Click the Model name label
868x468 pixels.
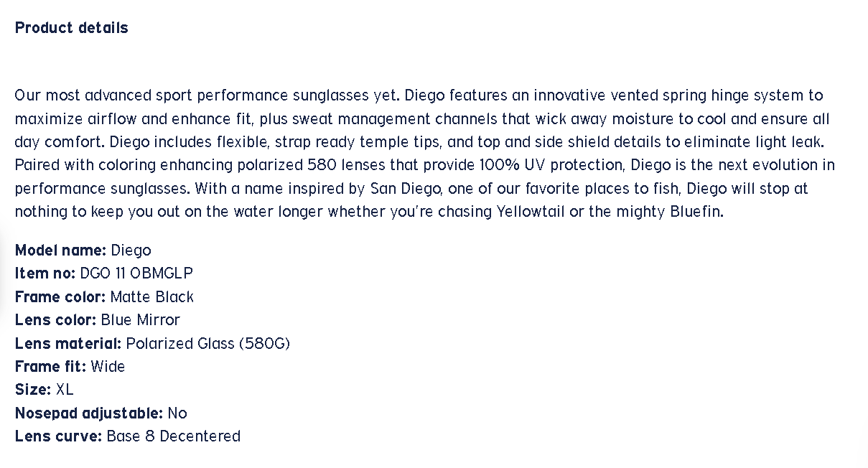click(60, 251)
